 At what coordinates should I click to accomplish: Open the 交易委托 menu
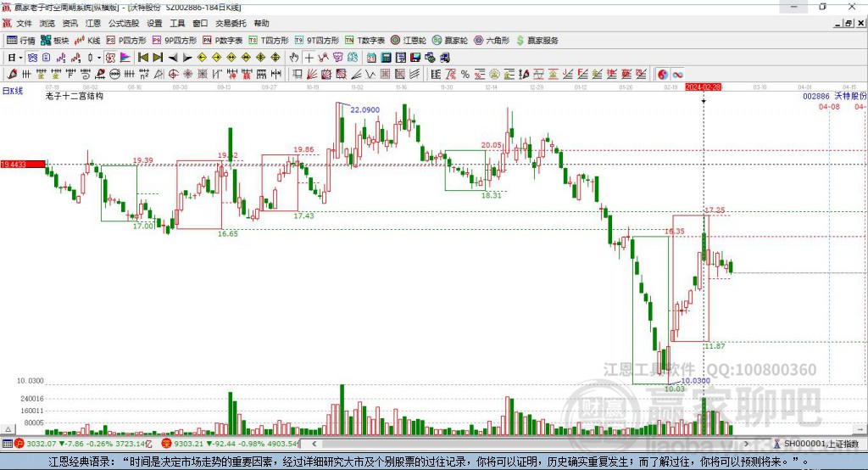(231, 23)
